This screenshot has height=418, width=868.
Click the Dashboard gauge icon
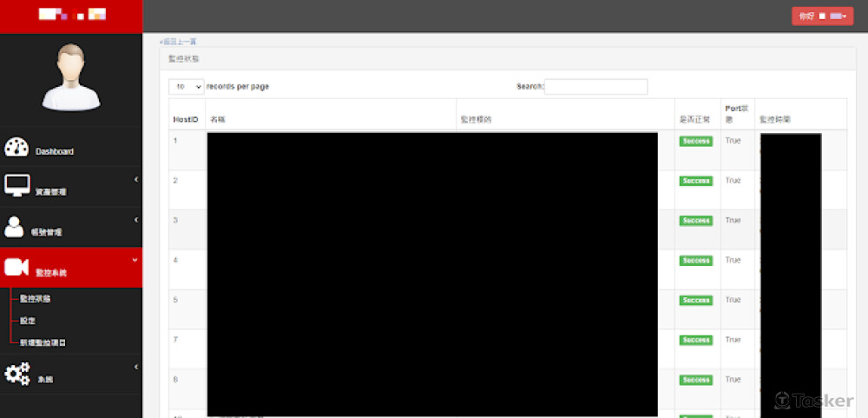pos(16,147)
